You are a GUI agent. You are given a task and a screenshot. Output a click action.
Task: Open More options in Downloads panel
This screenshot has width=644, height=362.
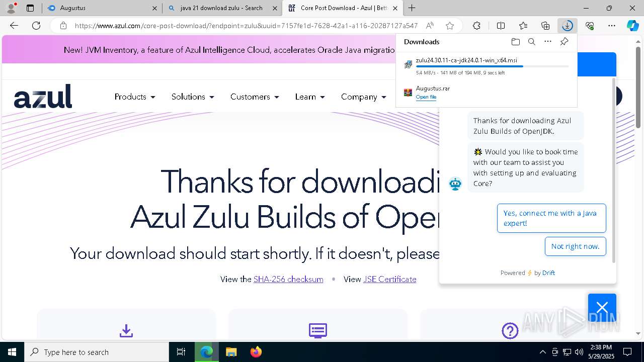point(548,42)
